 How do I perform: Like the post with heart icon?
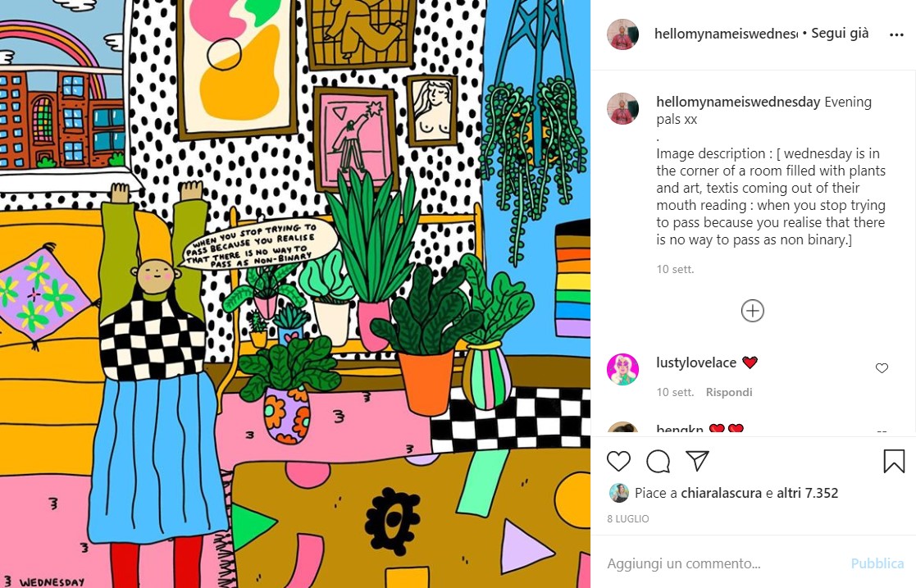618,461
